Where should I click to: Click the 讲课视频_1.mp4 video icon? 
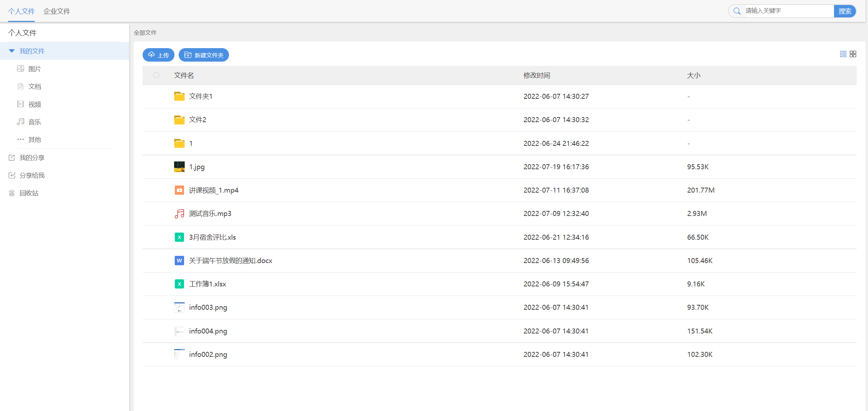tap(179, 190)
